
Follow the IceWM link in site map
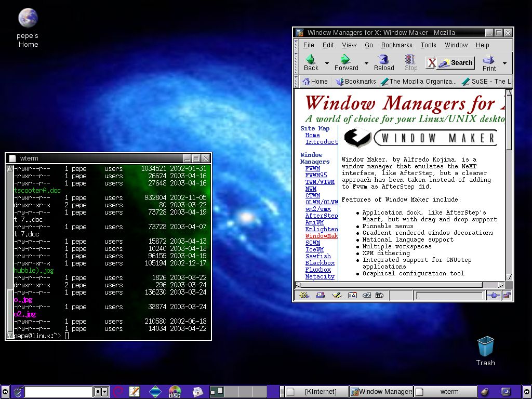(314, 249)
